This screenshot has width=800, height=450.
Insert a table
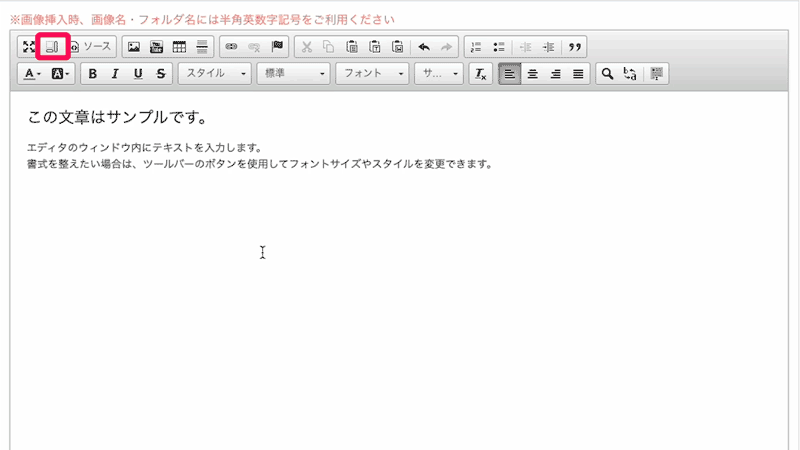coord(180,47)
